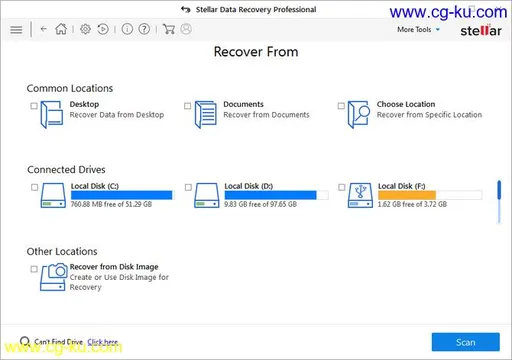Click the shopping cart icon
This screenshot has height=360, width=512.
[x=169, y=29]
